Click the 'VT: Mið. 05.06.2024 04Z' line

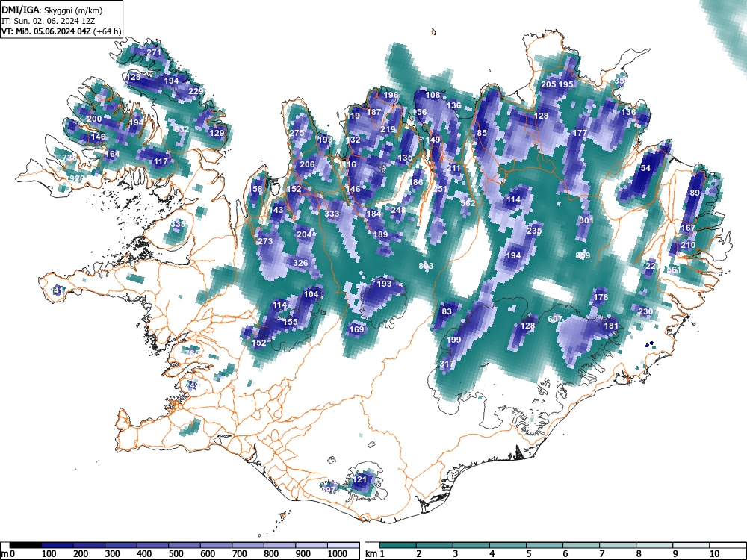pyautogui.click(x=46, y=31)
